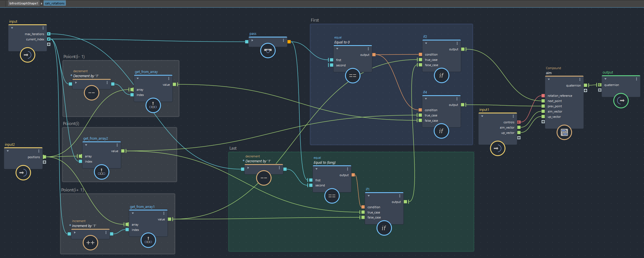Select the calc_rotations breadcrumb item
This screenshot has height=258, width=644.
tap(55, 3)
